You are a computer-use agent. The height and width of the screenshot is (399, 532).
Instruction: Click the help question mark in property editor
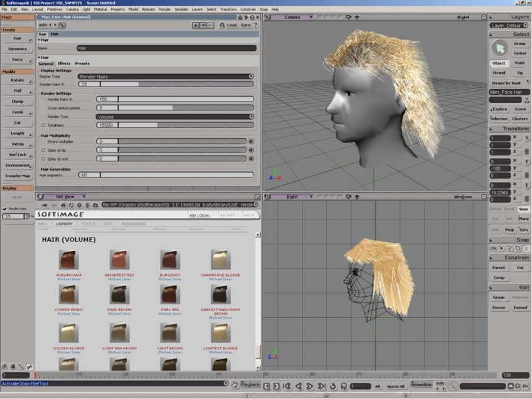coord(255,25)
